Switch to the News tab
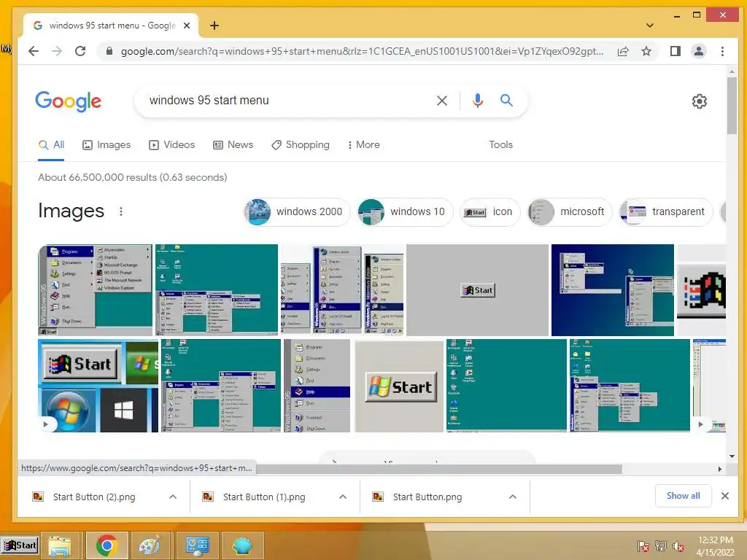Image resolution: width=747 pixels, height=560 pixels. pos(233,145)
